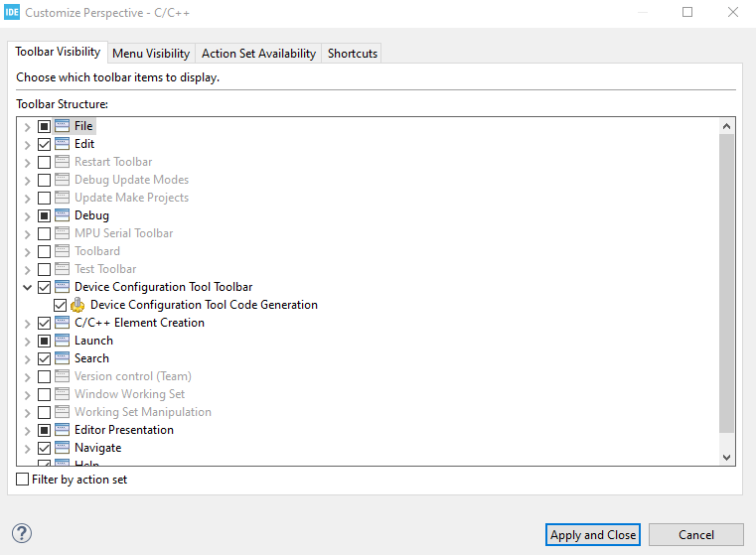Image resolution: width=756 pixels, height=555 pixels.
Task: Open the Shortcuts tab
Action: 353,54
